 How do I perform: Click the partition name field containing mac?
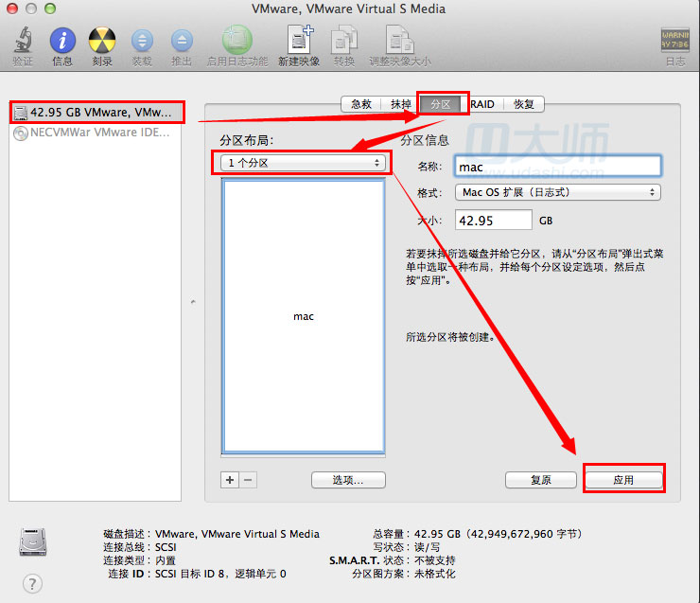coord(557,167)
